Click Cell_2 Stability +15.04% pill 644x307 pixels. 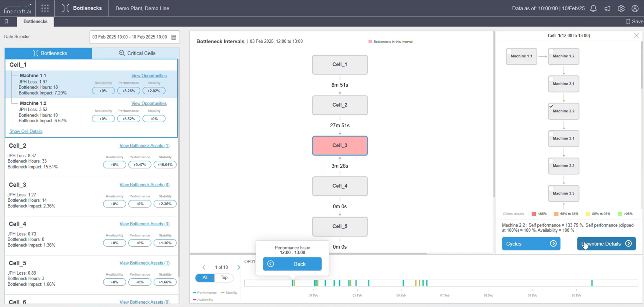coord(165,165)
